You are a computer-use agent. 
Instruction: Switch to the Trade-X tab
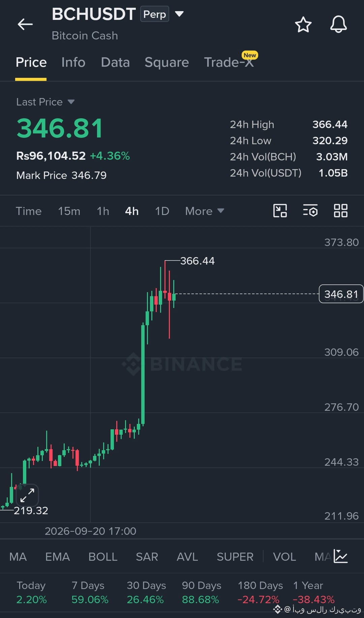229,62
